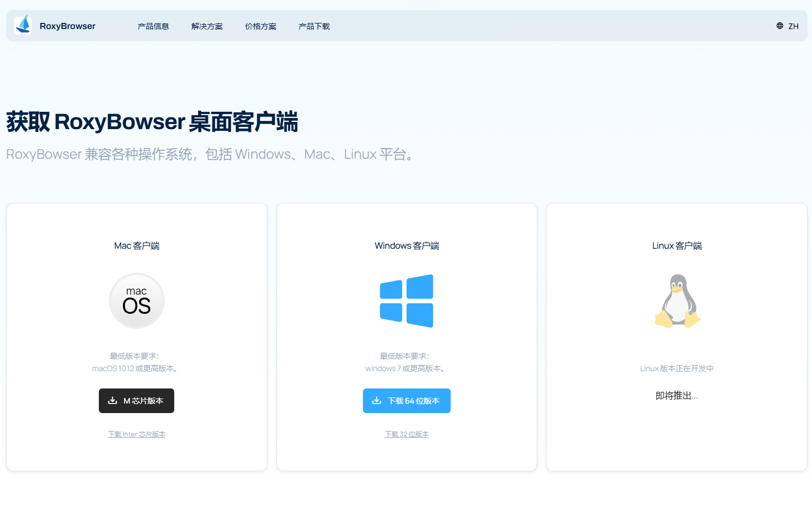Screen dimensions: 812x512
Task: Click the globe language icon
Action: click(x=780, y=26)
